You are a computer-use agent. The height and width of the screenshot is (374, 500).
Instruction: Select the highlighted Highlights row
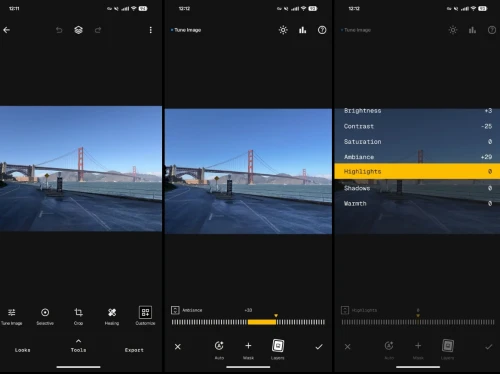pyautogui.click(x=417, y=171)
